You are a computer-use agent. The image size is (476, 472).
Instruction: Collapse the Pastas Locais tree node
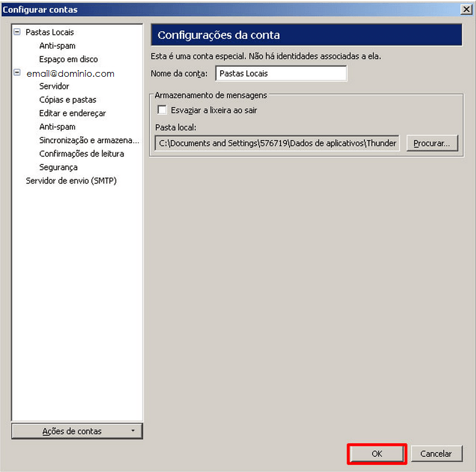tap(17, 32)
